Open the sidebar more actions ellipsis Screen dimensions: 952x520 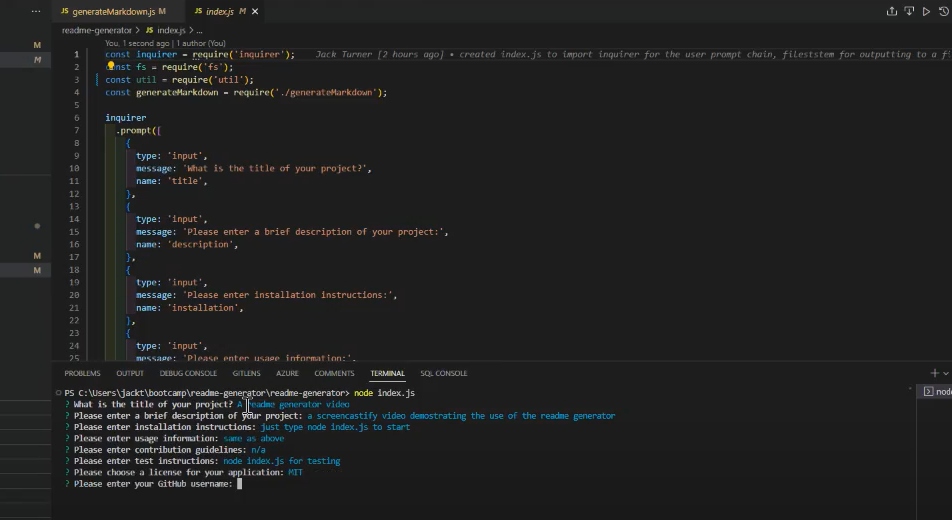35,11
